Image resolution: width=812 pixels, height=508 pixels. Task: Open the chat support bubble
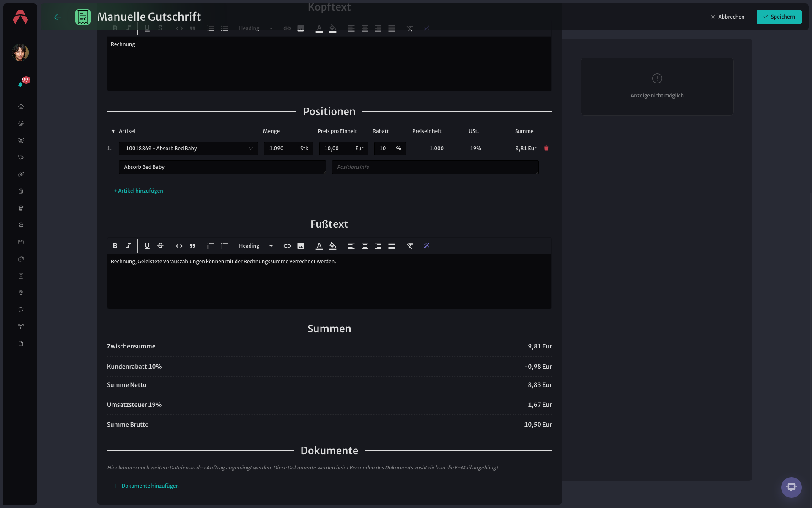point(791,487)
